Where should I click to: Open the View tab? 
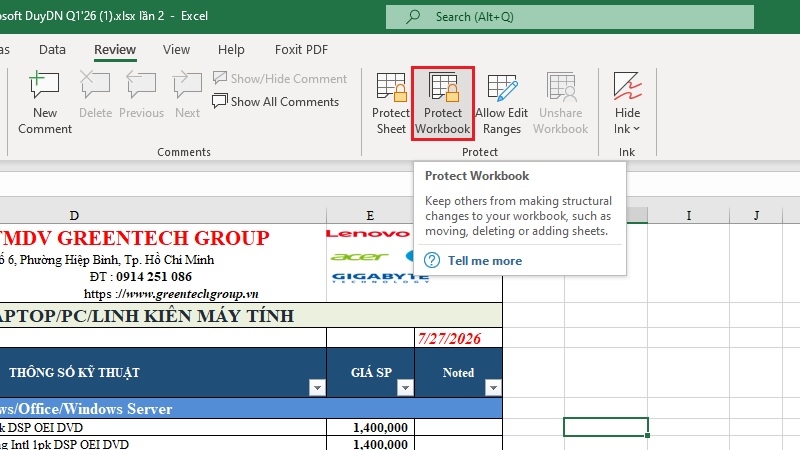[177, 49]
